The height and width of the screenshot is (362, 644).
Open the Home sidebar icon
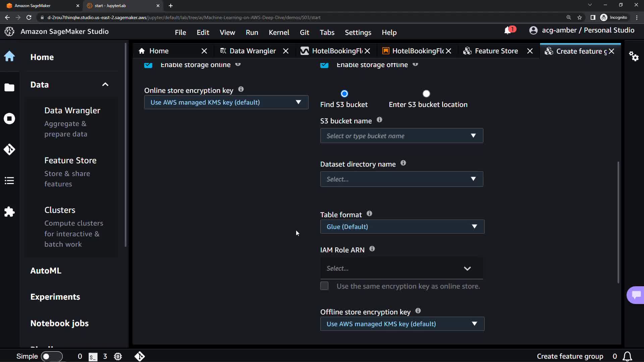[x=9, y=56]
